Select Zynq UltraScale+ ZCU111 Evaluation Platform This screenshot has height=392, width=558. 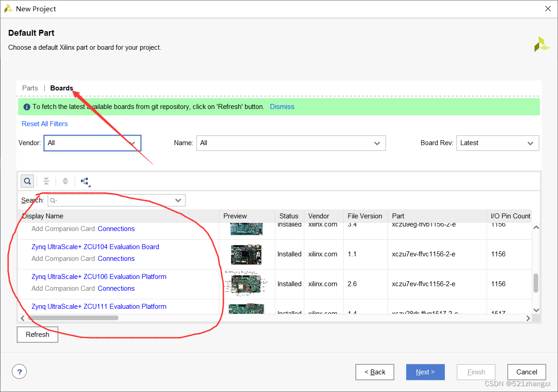coord(99,307)
